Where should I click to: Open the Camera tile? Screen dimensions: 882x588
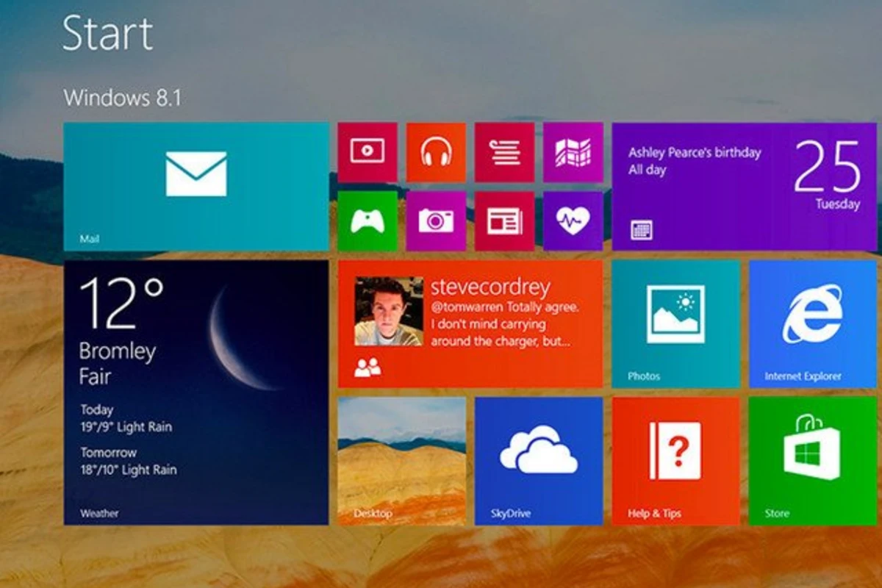(436, 221)
